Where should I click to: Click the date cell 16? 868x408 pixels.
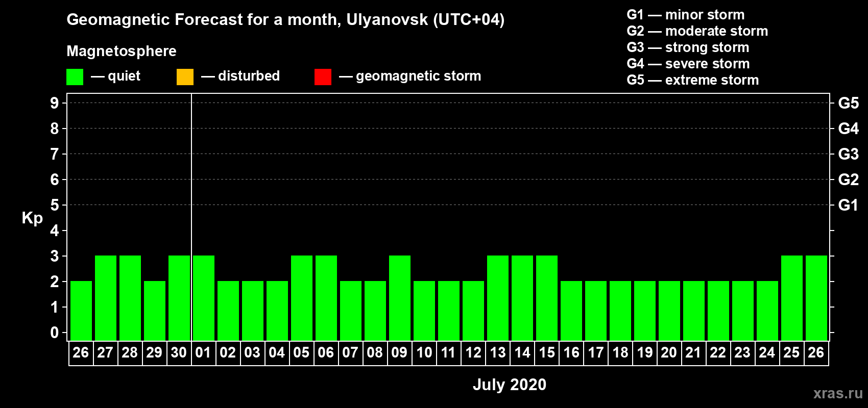(571, 353)
